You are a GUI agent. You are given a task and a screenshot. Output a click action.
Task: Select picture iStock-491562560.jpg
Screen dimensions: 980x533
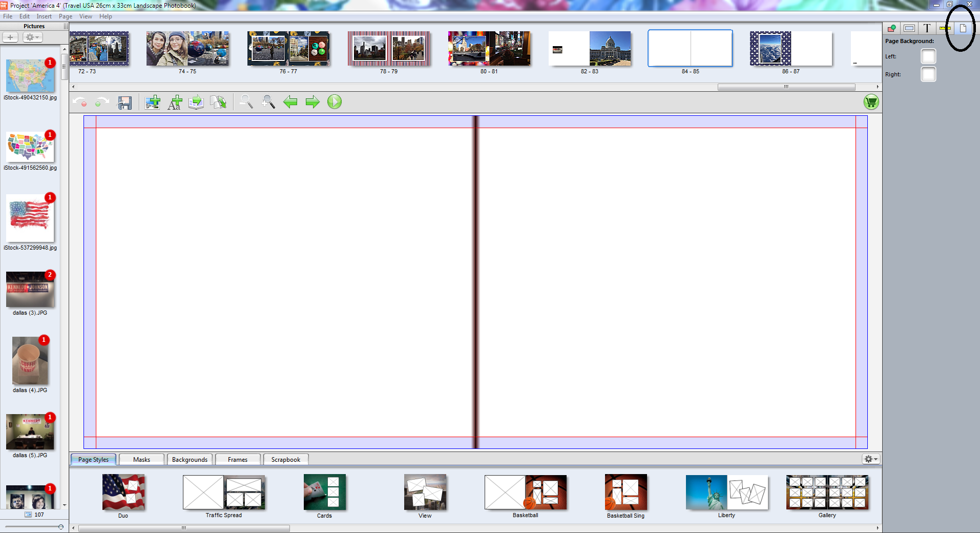coord(30,148)
